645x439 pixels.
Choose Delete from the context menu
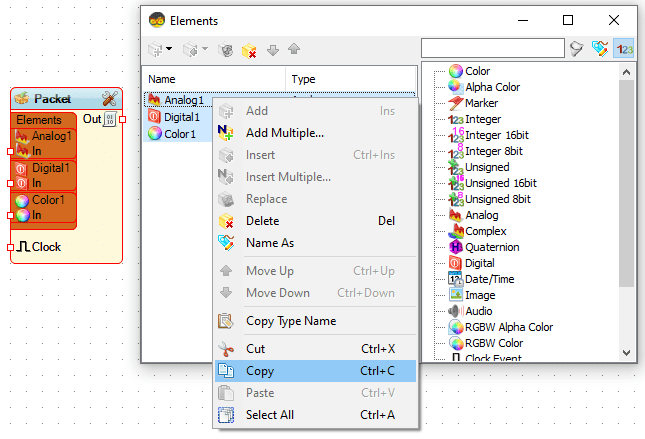pos(316,221)
